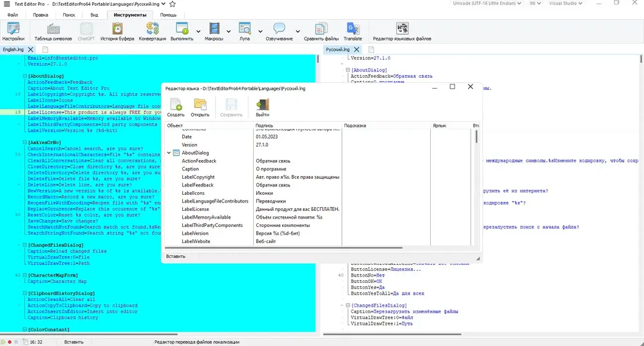Click Открыть folder icon in dialog
The image size is (644, 346).
pyautogui.click(x=200, y=108)
